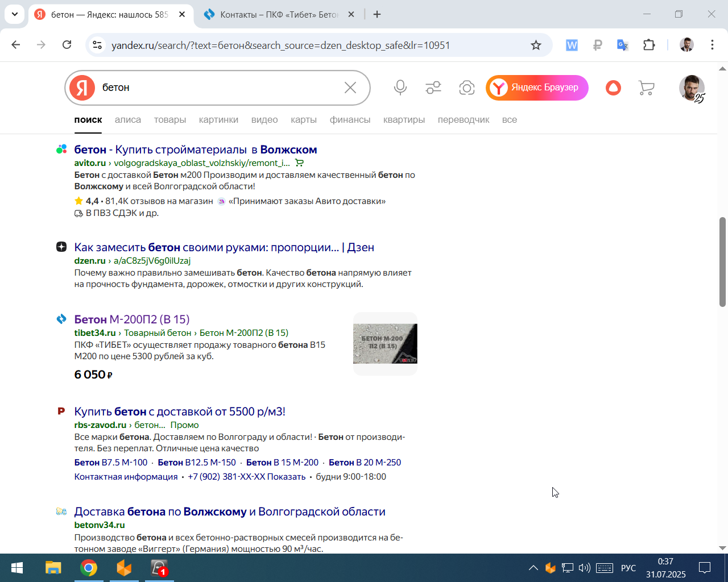
Task: Switch to the переводчик tab
Action: [x=464, y=120]
